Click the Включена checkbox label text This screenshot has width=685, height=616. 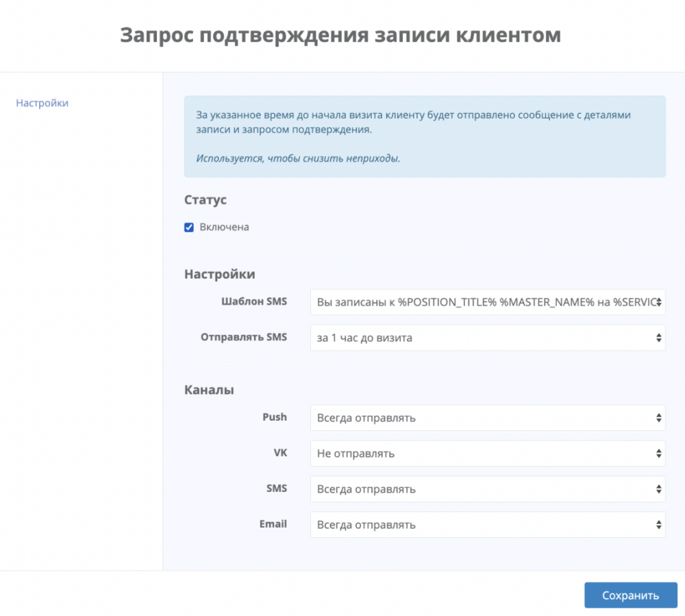224,227
